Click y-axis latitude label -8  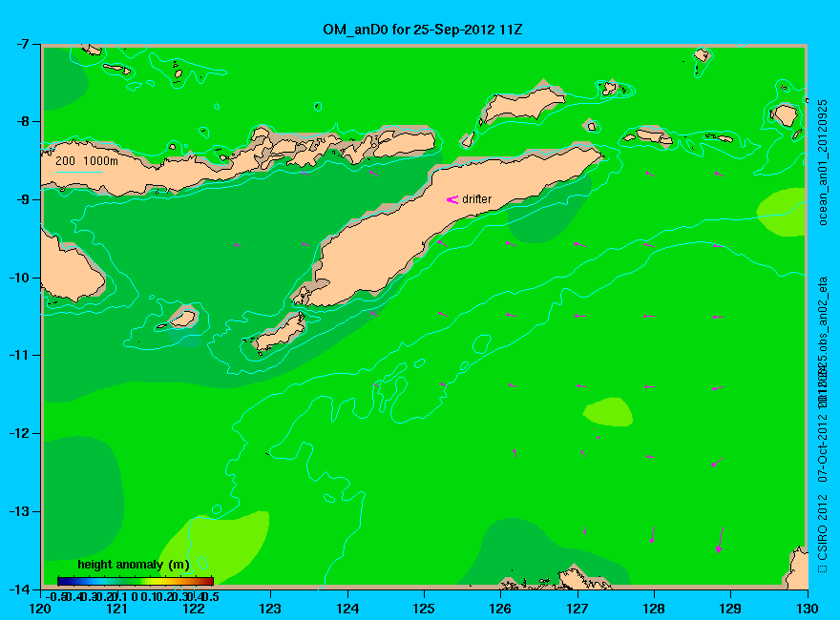click(21, 121)
